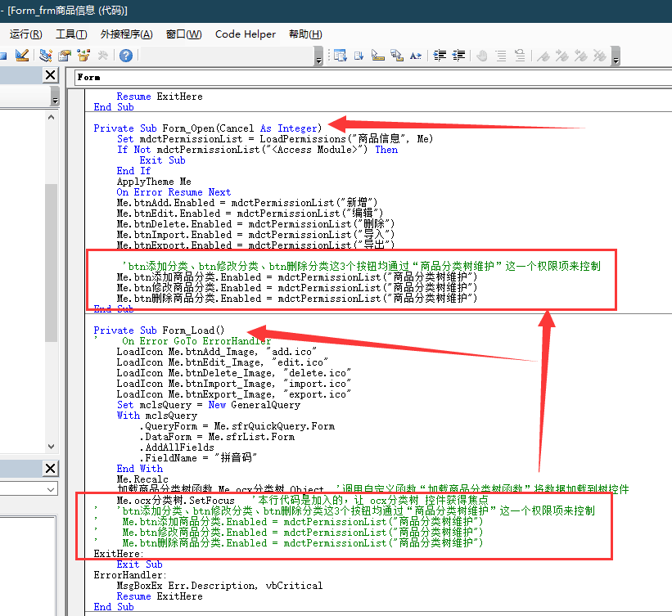Click the "LoadIcon Me.btnImport_Image" line

(234, 384)
